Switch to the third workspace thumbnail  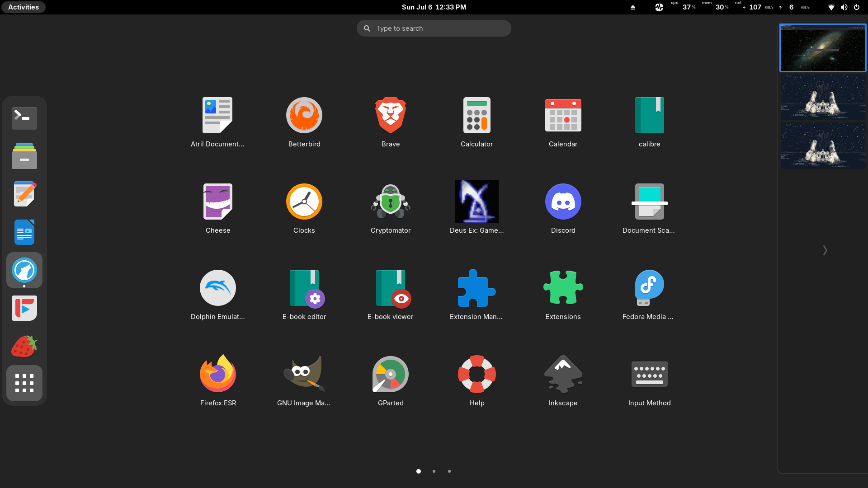click(823, 145)
